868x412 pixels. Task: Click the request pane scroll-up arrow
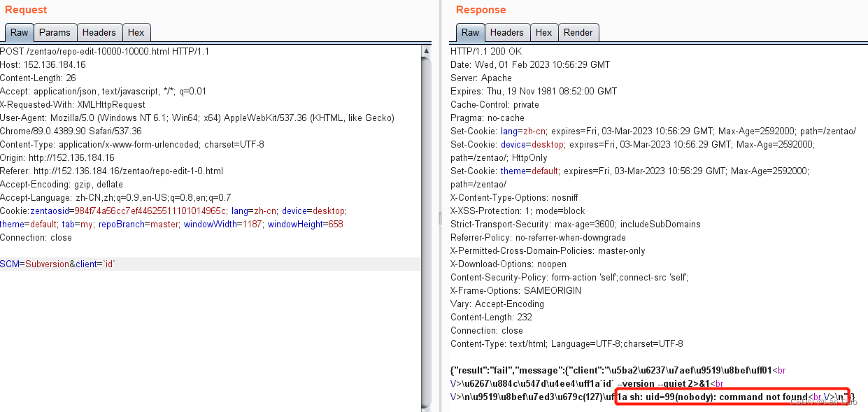[427, 51]
